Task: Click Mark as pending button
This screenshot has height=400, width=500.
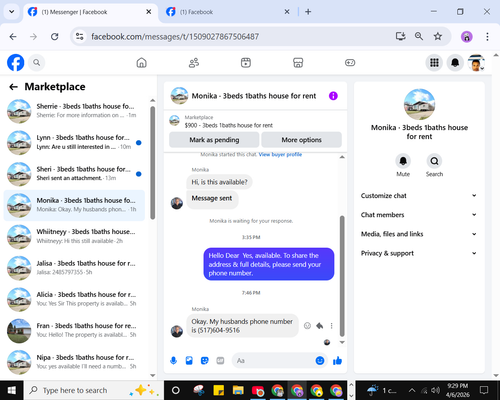Action: [x=214, y=140]
